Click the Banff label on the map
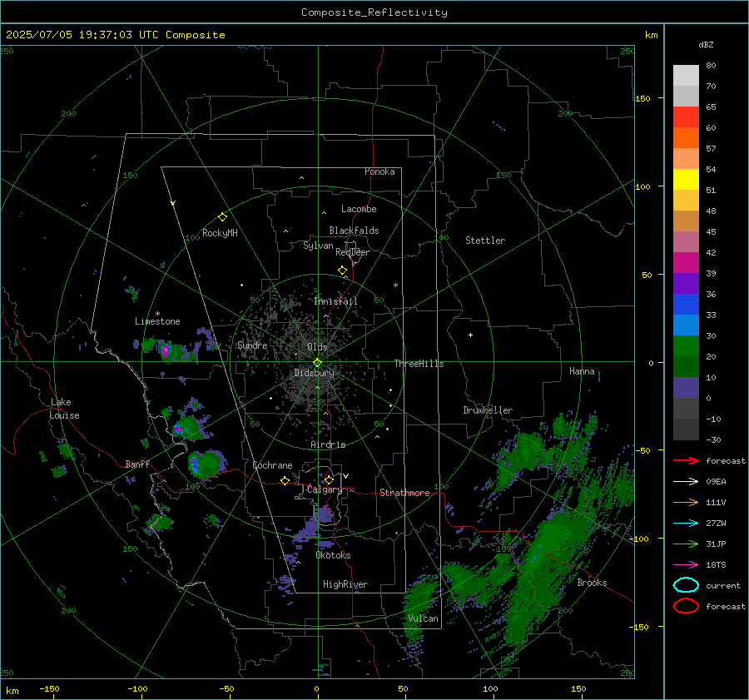Viewport: 749px width, 700px height. [x=137, y=464]
